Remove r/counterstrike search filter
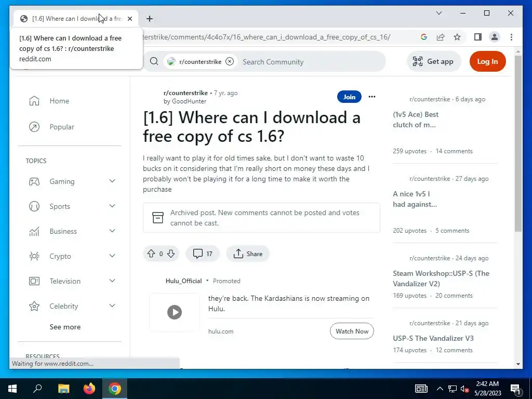The image size is (532, 399). 230,61
